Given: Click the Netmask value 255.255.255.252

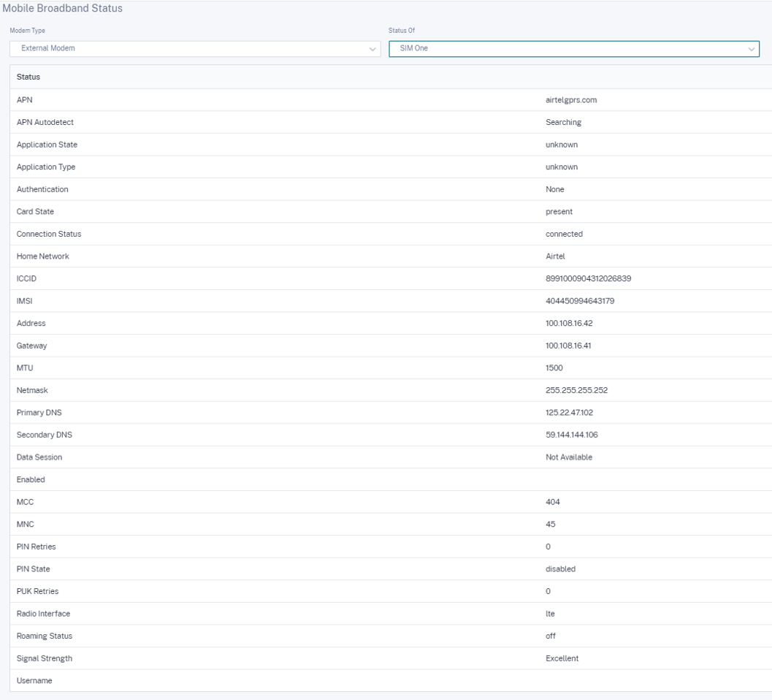Looking at the screenshot, I should (x=576, y=390).
